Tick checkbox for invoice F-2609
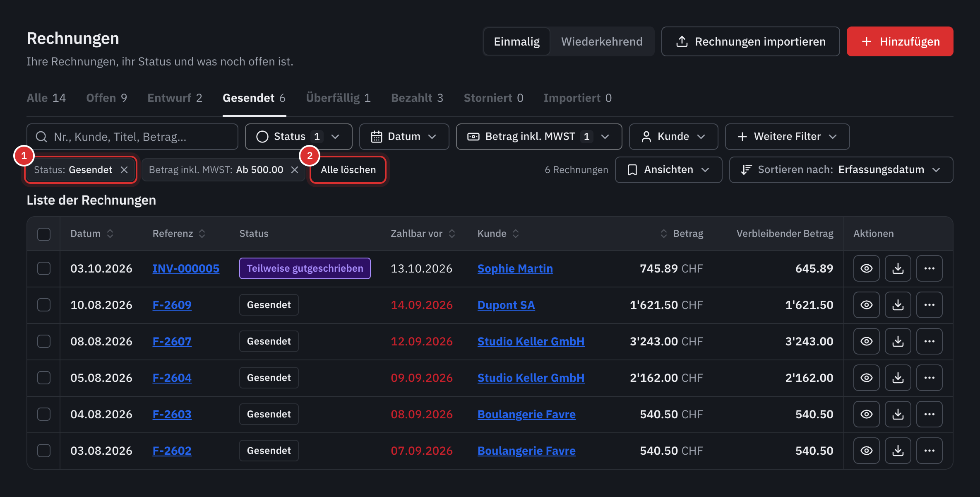The height and width of the screenshot is (497, 980). (44, 305)
